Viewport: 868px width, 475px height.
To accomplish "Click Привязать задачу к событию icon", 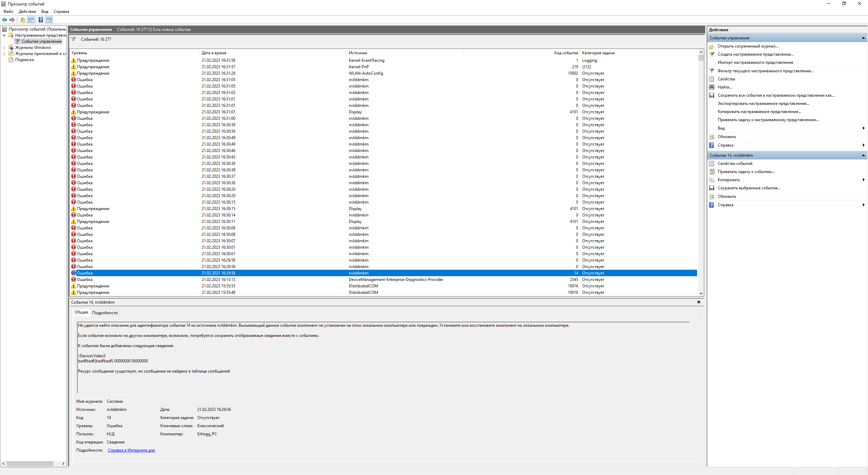I will [x=712, y=172].
